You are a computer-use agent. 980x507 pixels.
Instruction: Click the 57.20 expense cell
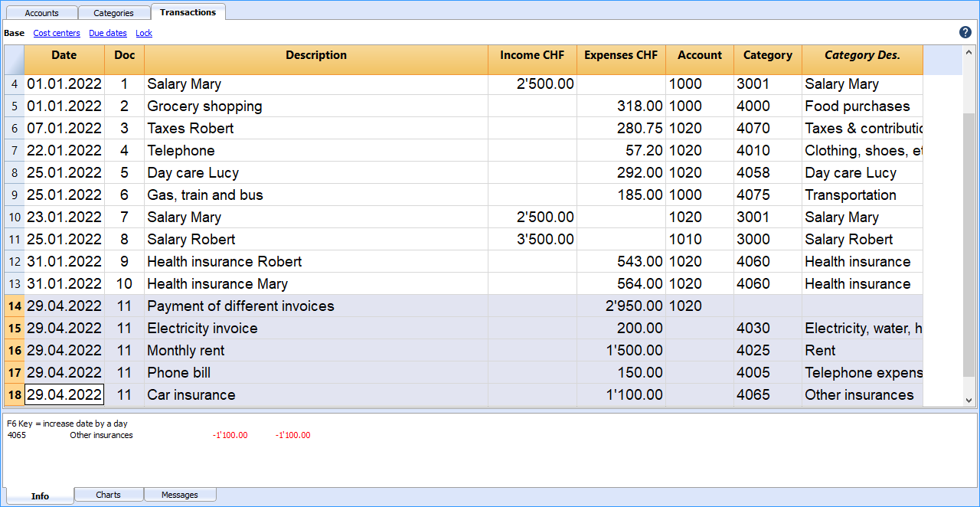click(x=621, y=151)
